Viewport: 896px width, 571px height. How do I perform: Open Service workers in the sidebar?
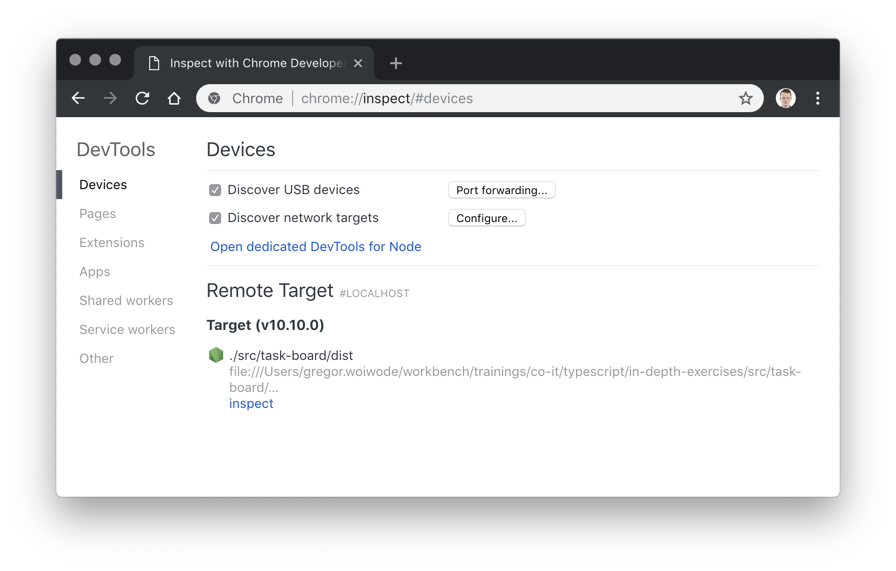[127, 329]
